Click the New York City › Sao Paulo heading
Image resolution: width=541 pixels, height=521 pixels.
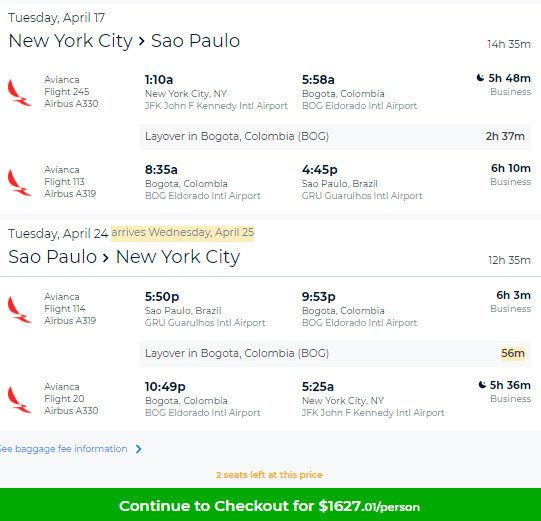point(124,41)
